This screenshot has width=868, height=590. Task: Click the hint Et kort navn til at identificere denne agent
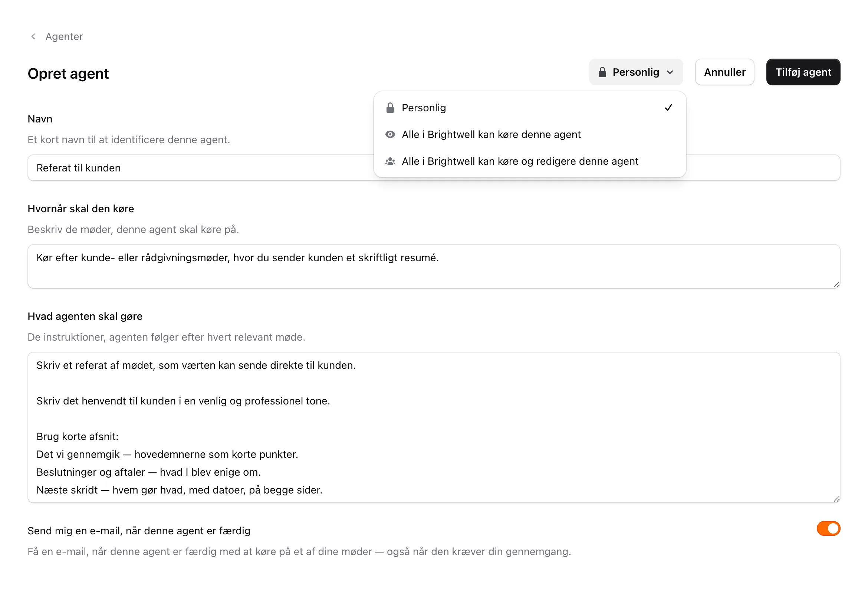pyautogui.click(x=129, y=140)
